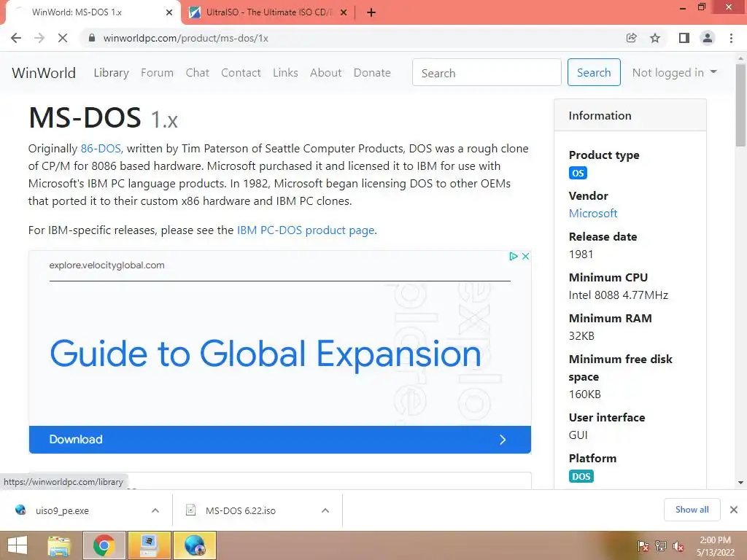Viewport: 747px width, 560px height.
Task: Click the Guide to Global Expansion ad headline
Action: pos(266,354)
